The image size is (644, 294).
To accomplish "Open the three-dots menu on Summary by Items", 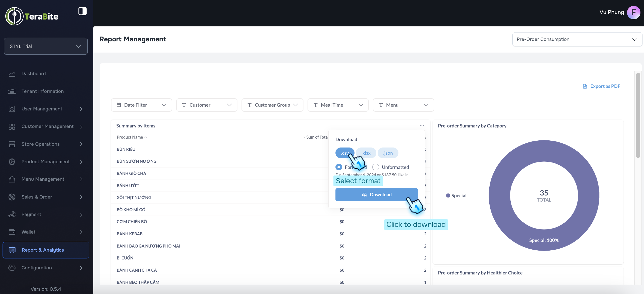I will 422,125.
